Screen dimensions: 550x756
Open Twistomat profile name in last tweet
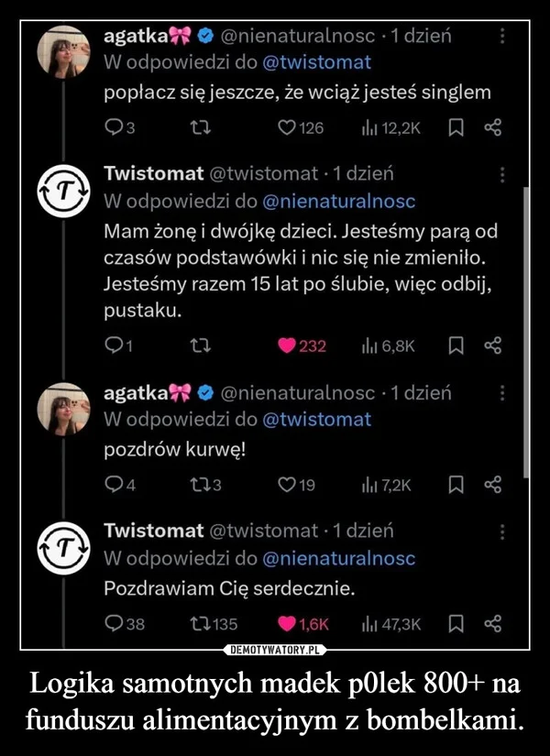(153, 531)
